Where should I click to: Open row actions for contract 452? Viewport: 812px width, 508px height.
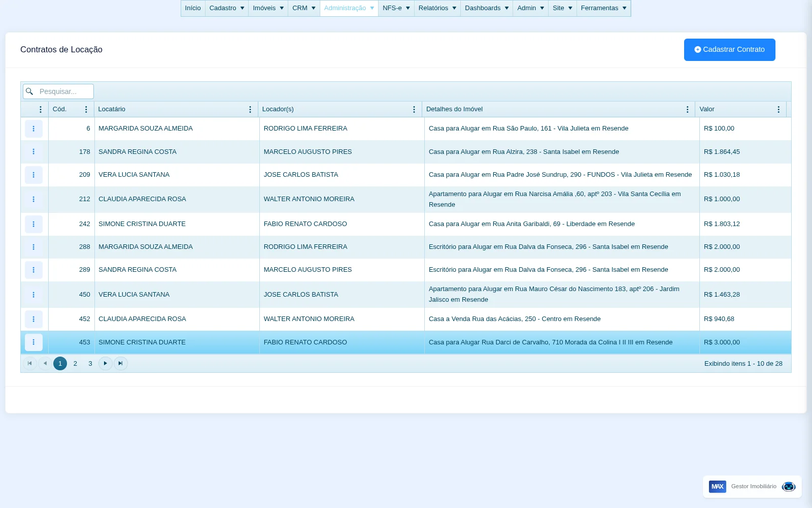pyautogui.click(x=33, y=319)
